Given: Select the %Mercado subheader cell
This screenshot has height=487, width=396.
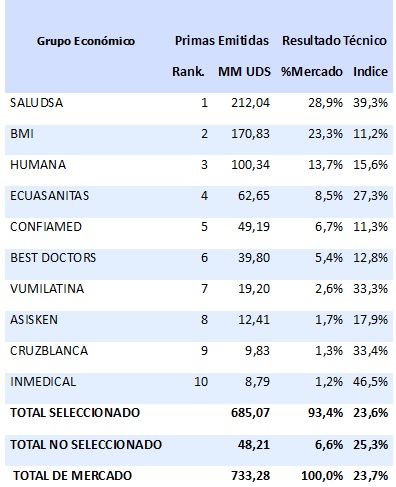Looking at the screenshot, I should coord(312,71).
